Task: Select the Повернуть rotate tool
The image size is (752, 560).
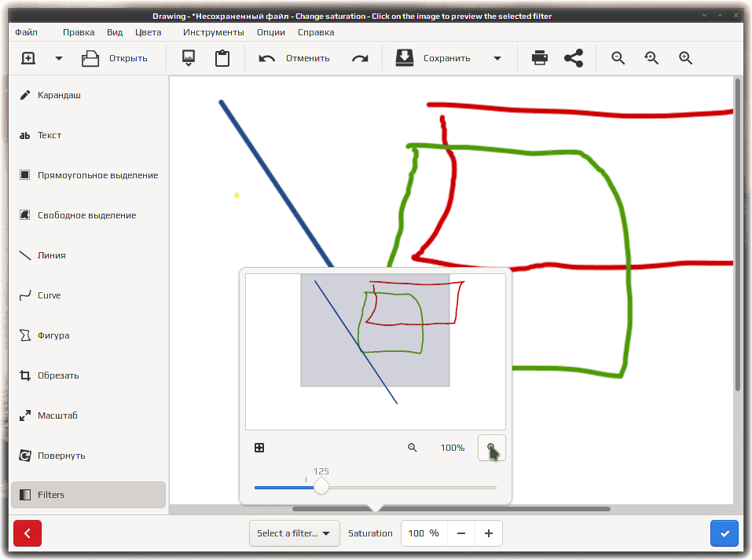Action: (88, 456)
